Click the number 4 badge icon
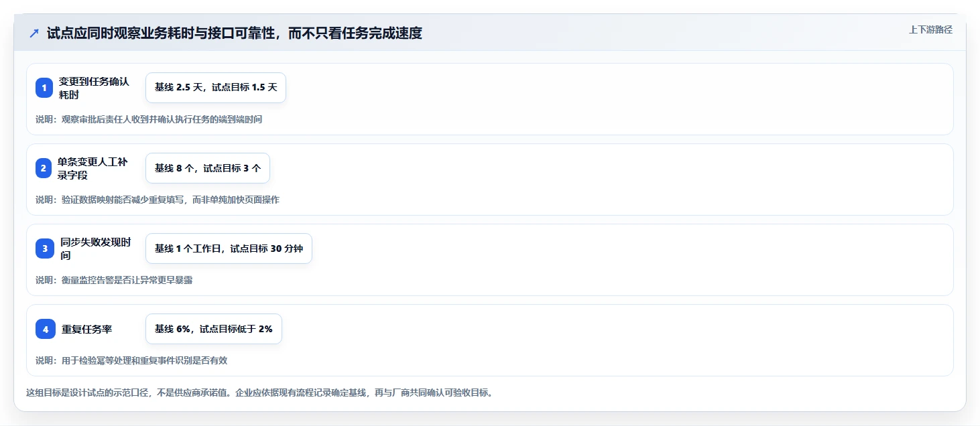This screenshot has width=980, height=426. tap(46, 329)
